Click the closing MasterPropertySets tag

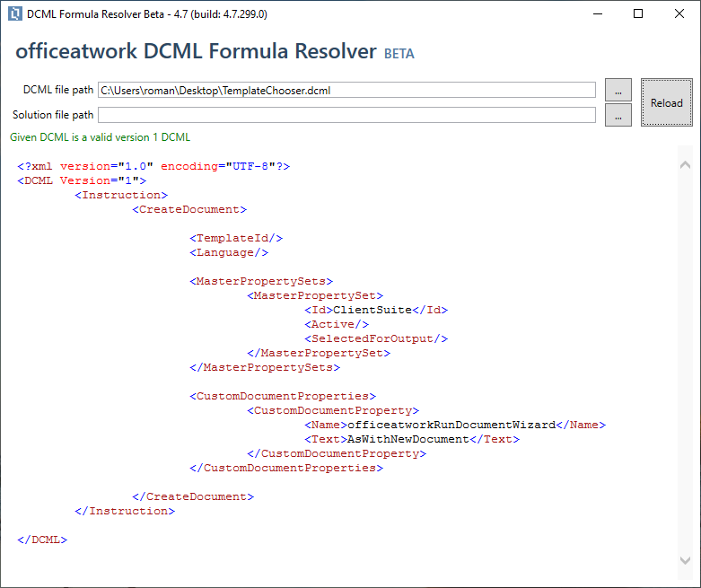tap(265, 367)
